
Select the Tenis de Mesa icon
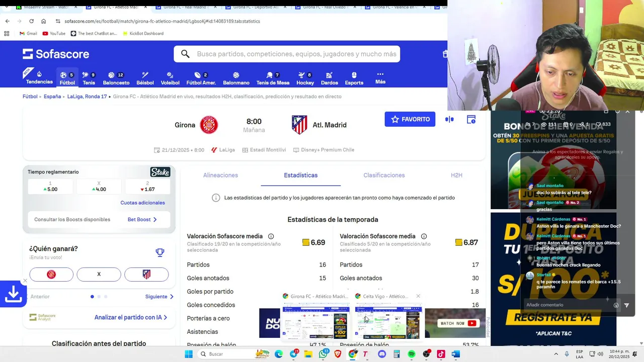[273, 78]
